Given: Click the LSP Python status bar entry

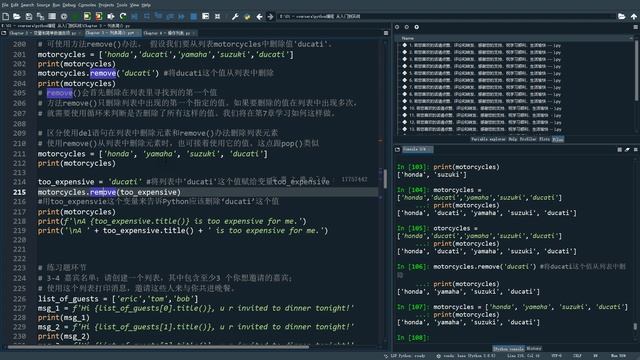Looking at the screenshot, I should (x=404, y=356).
